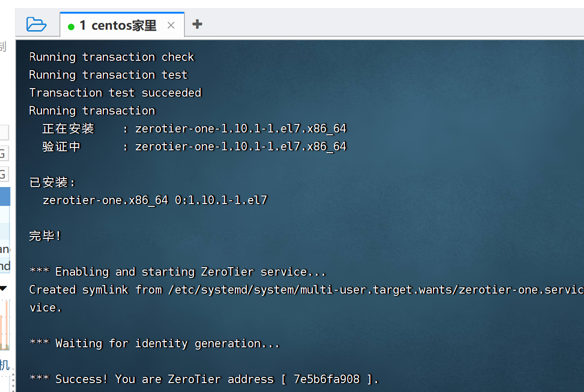Screen dimensions: 584x392
Task: Click the "Running transaction test" line
Action: point(108,75)
